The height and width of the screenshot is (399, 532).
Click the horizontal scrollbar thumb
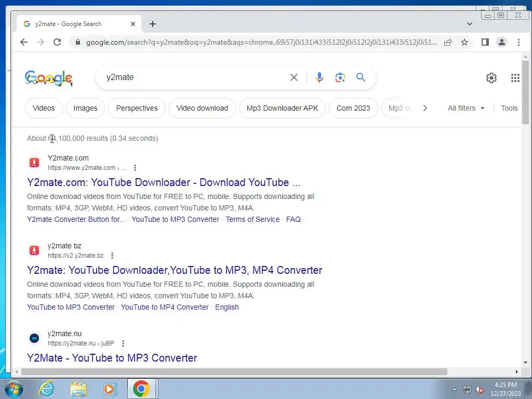[x=234, y=372]
